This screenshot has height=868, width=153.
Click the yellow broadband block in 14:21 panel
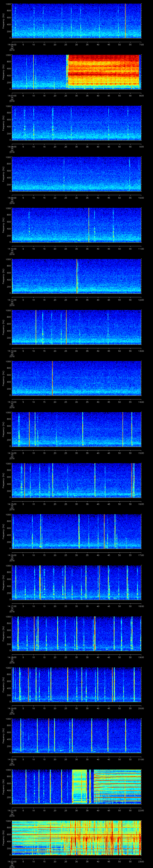pyautogui.click(x=79, y=786)
